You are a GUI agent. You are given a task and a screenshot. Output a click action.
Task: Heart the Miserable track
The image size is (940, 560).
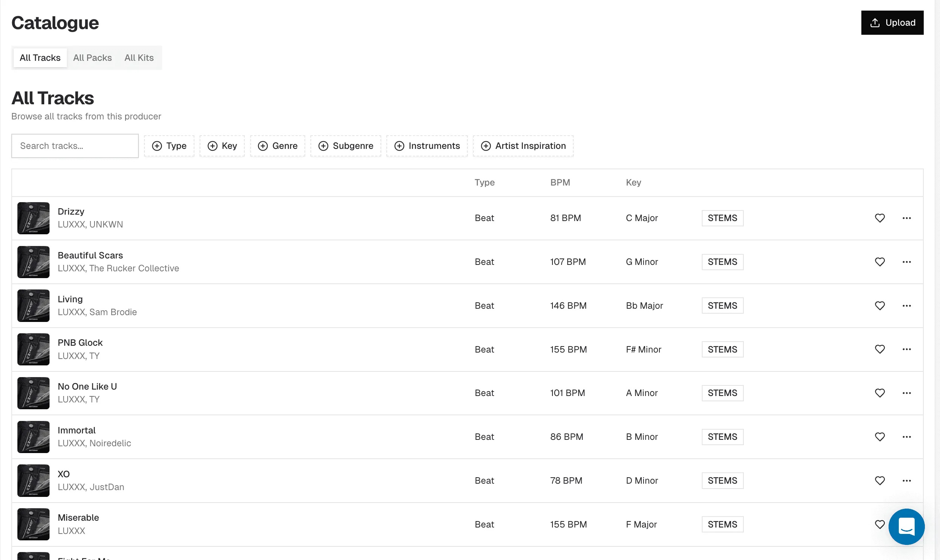pos(880,524)
